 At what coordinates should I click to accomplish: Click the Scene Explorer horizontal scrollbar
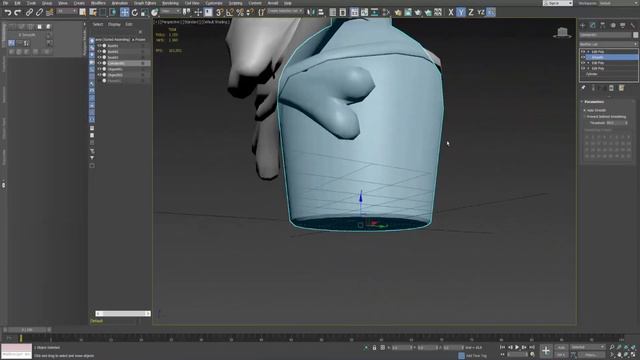[x=123, y=313]
